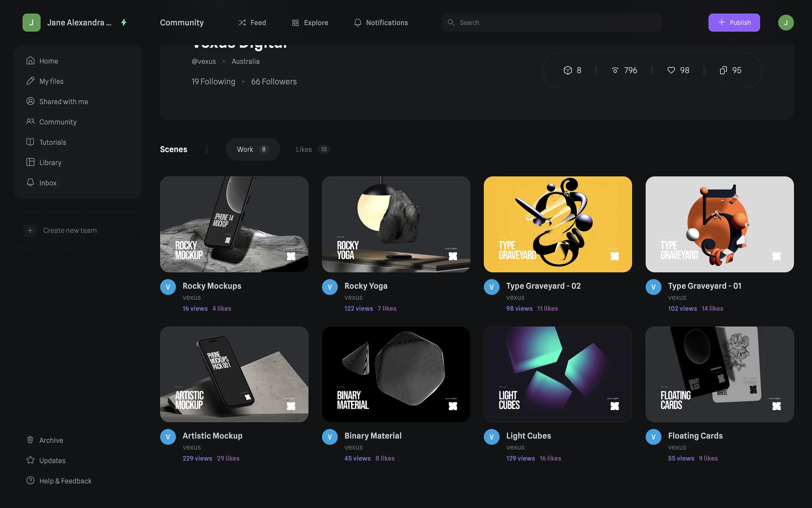Click the Home icon in sidebar
812x508 pixels.
[30, 61]
